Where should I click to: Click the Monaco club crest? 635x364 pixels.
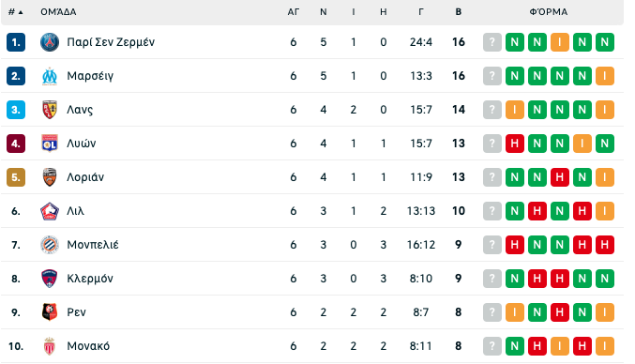(50, 346)
